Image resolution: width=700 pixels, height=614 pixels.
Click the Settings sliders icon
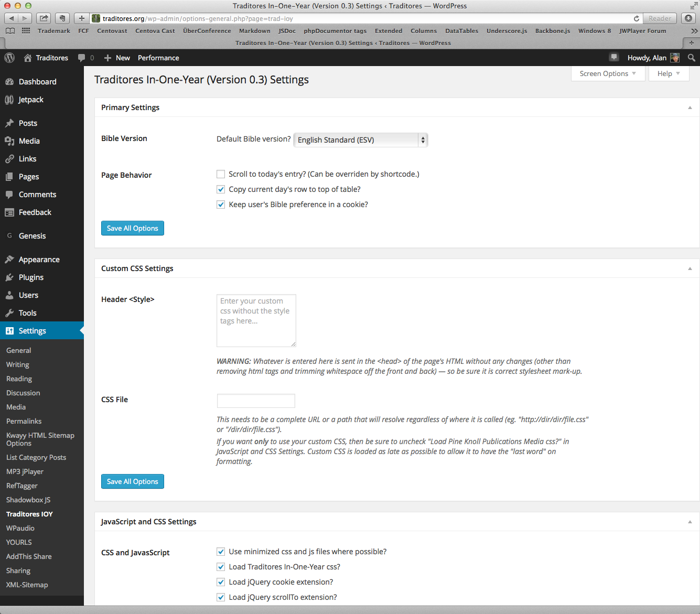pos(9,331)
